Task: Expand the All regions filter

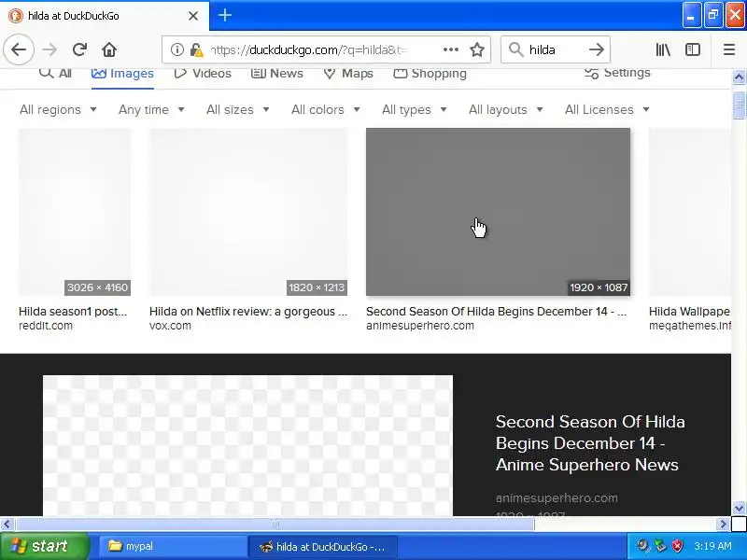Action: coord(58,109)
